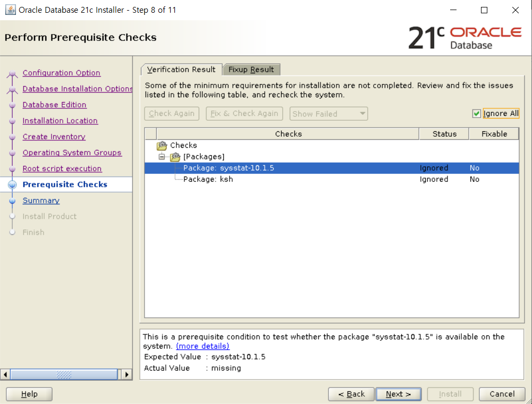Toggle the Ignore All checkbox
This screenshot has width=532, height=404.
pos(476,113)
